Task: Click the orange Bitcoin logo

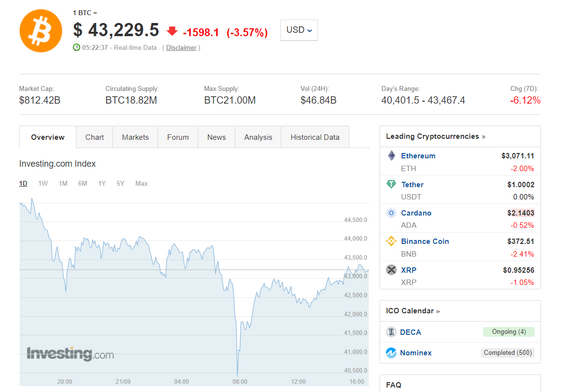Action: (41, 31)
